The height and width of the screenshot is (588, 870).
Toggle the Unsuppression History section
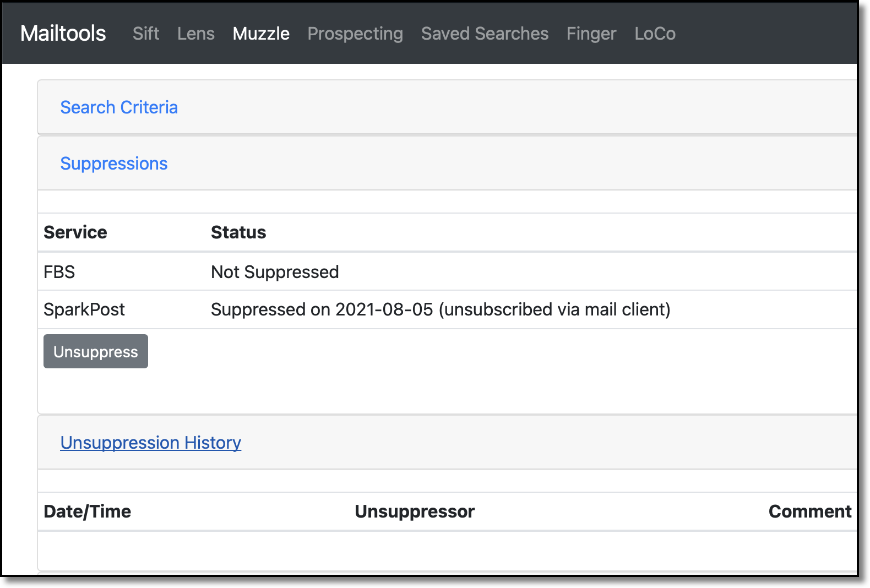coord(151,443)
